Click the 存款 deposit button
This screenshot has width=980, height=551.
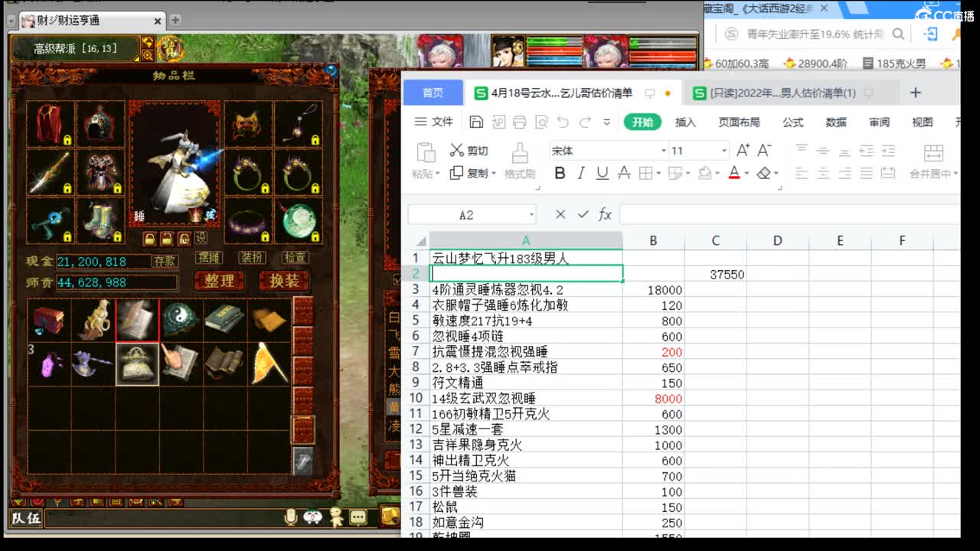165,261
